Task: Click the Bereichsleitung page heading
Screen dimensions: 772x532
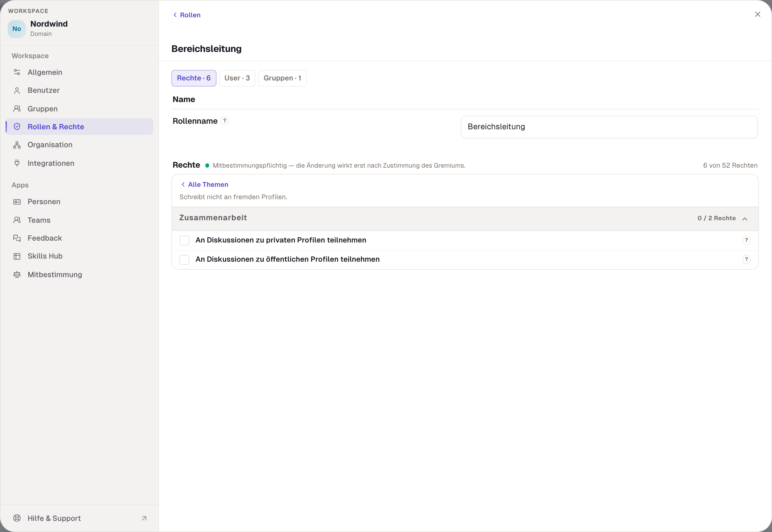Action: 206,49
